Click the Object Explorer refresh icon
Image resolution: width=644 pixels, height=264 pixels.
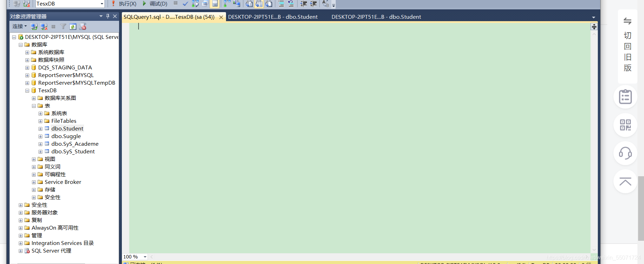point(73,26)
